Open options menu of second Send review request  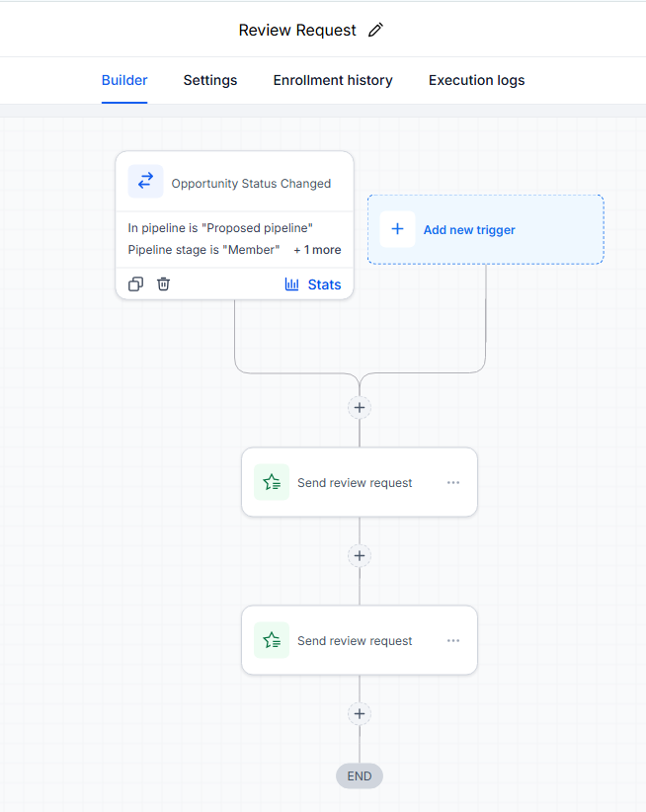453,640
